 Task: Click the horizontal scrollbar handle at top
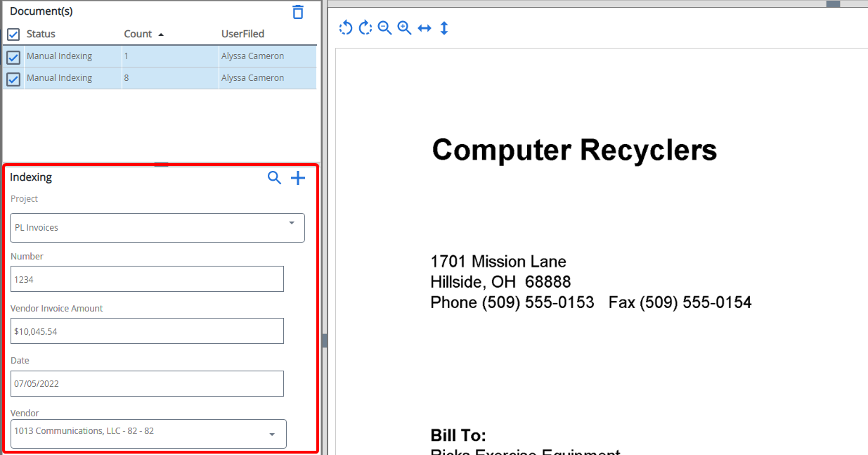click(833, 4)
